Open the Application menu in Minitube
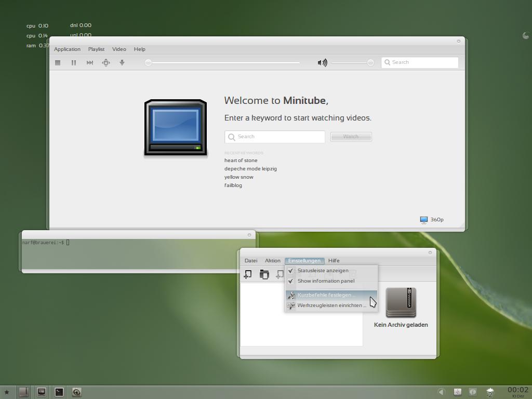The image size is (532, 399). 67,49
